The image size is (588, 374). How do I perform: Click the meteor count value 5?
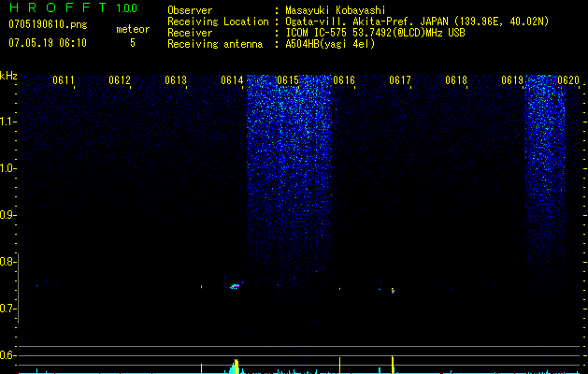point(133,43)
